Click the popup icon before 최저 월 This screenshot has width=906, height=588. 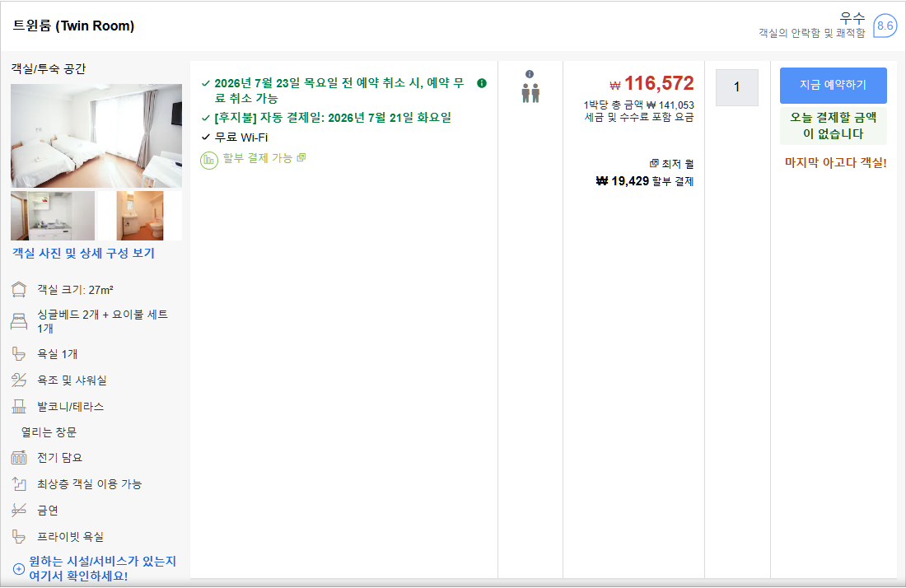click(654, 163)
